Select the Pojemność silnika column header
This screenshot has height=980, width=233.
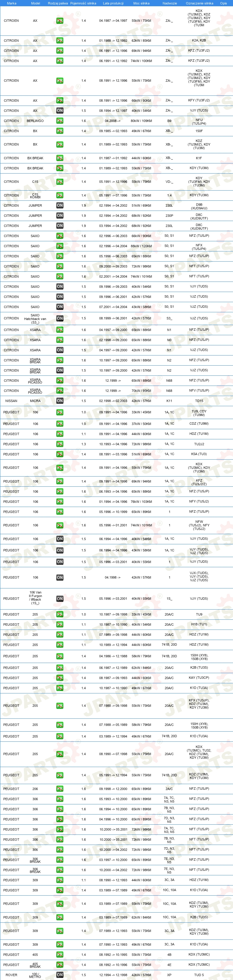click(83, 3)
